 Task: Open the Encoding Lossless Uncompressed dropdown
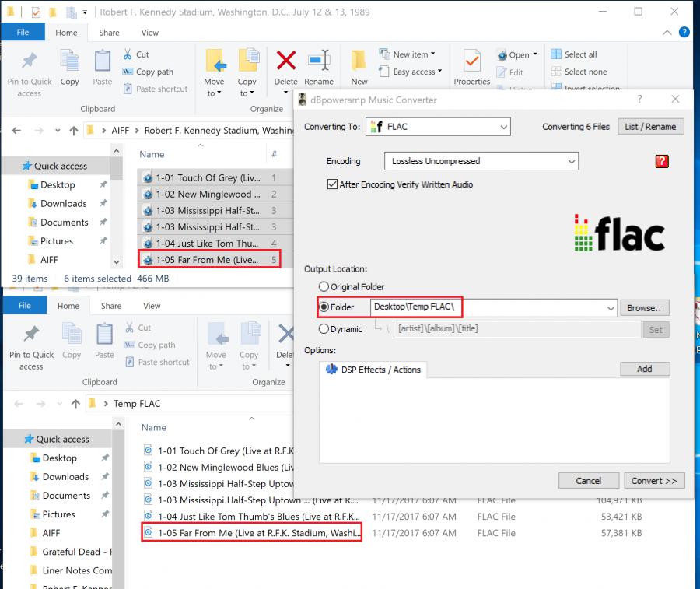481,161
